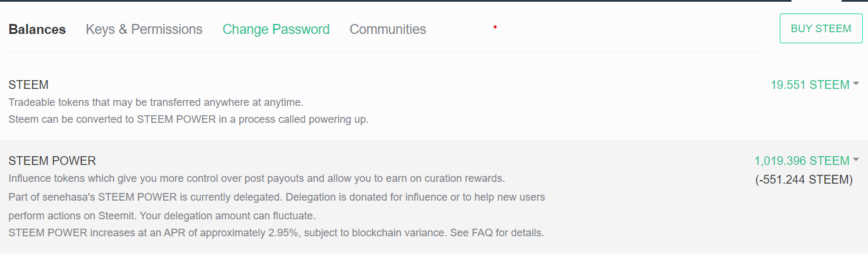
Task: Click the senehasa's delegation notice line
Action: tap(276, 197)
